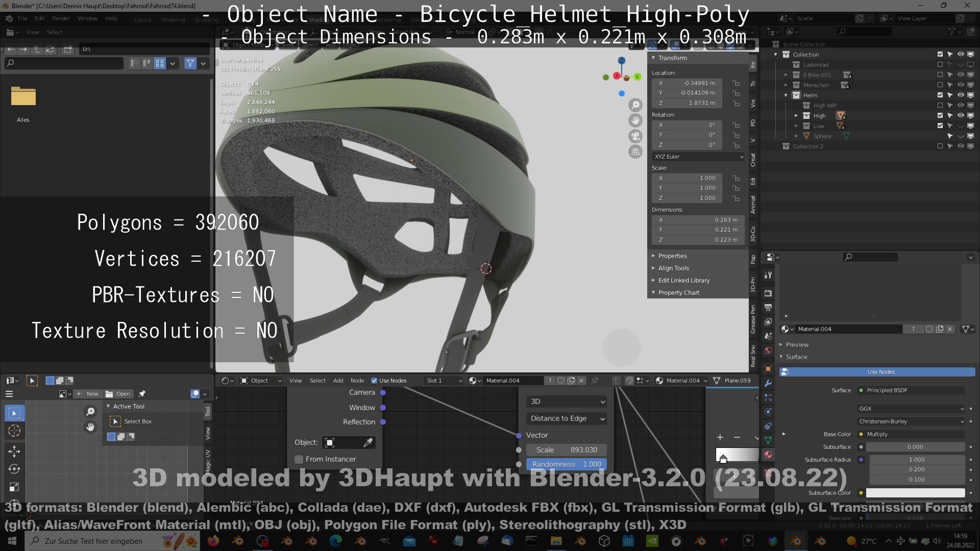Open the Modifiers wrench properties tab
This screenshot has height=551, width=980.
[x=768, y=383]
